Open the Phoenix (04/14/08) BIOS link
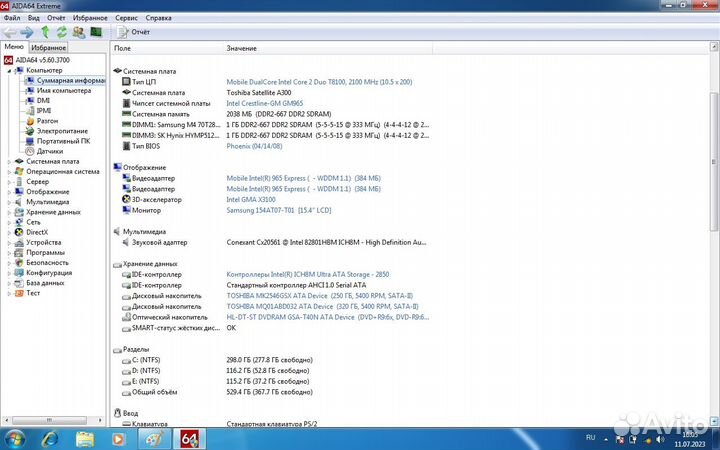Viewport: 720px width, 450px height. (254, 146)
